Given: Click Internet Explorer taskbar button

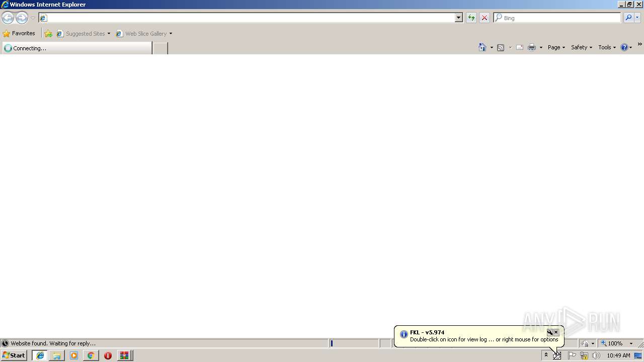Looking at the screenshot, I should [40, 355].
